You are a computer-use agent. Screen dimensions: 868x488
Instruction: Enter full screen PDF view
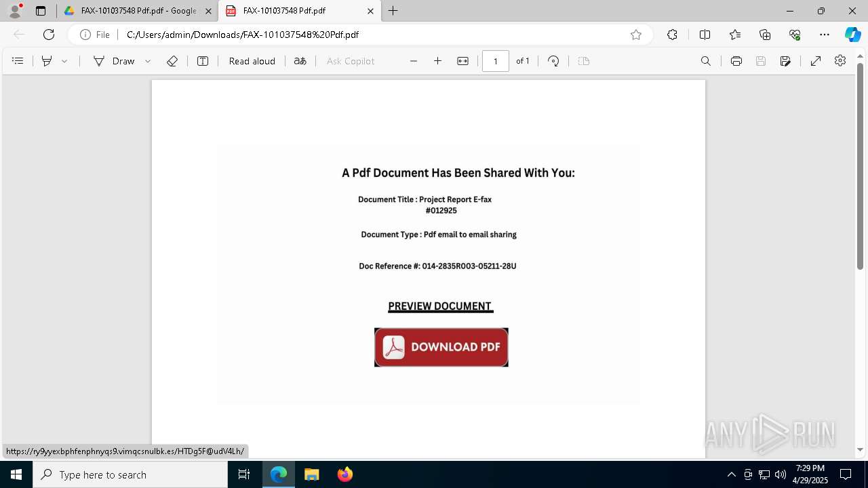(816, 61)
